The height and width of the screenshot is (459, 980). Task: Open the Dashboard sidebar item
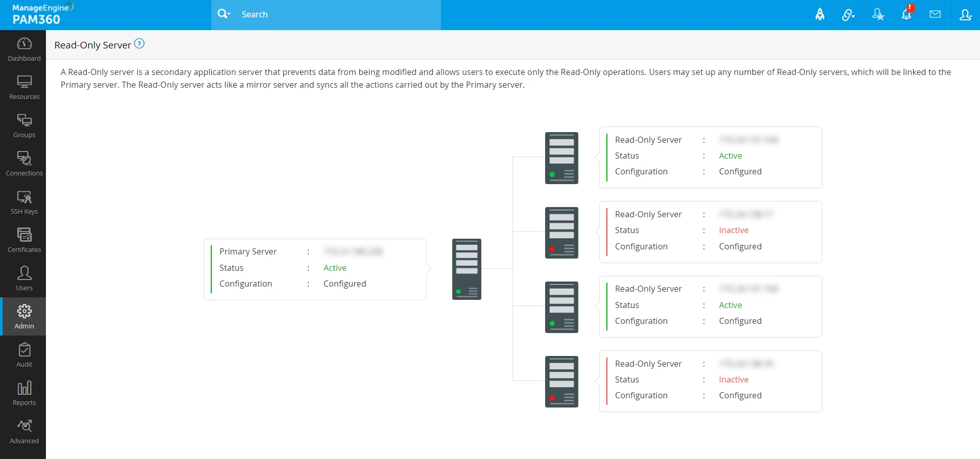[x=24, y=49]
